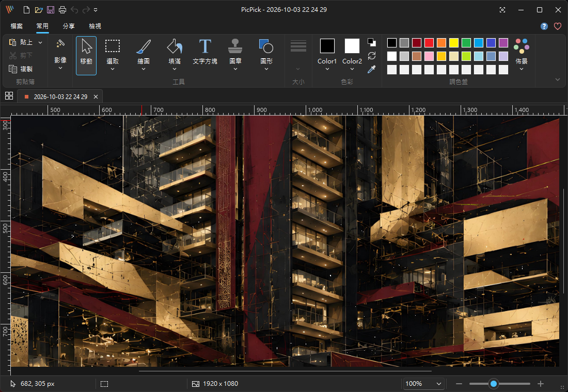Viewport: 568px width, 392px height.
Task: Open the 檔案 (File) menu
Action: click(17, 26)
